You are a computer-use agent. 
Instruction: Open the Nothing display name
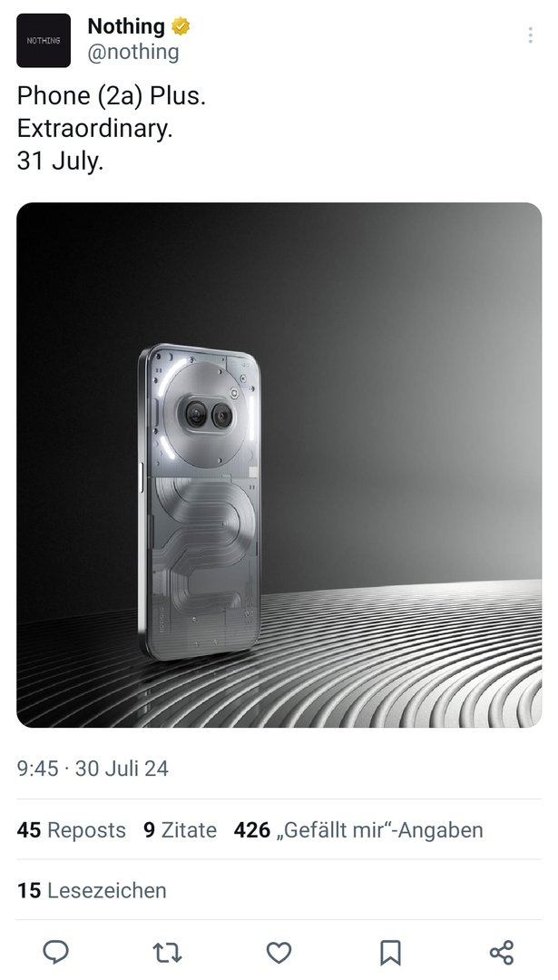tap(125, 26)
